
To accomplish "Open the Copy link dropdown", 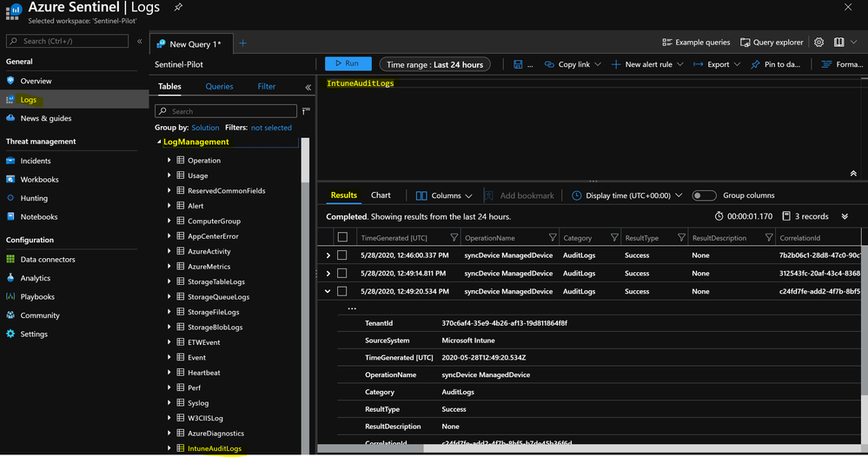I will 573,65.
